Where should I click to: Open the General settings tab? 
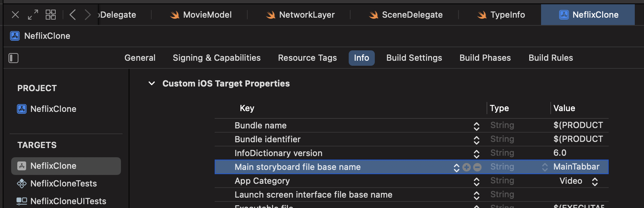coord(140,58)
